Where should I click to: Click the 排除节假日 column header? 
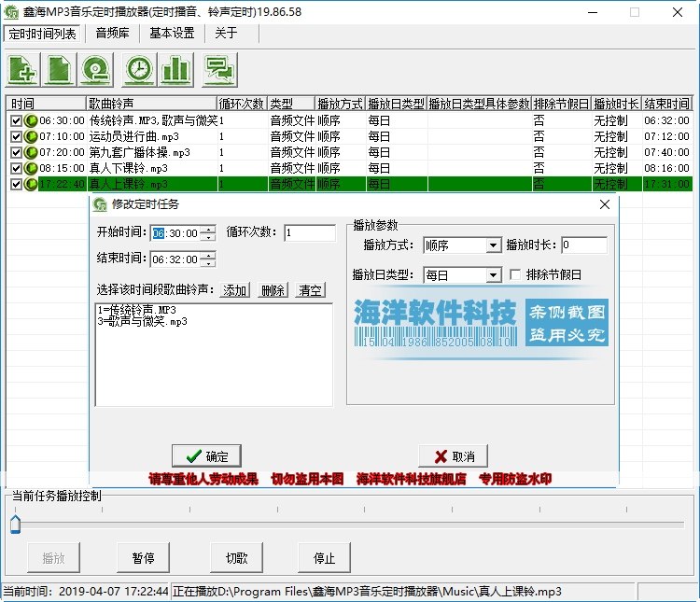click(x=562, y=104)
